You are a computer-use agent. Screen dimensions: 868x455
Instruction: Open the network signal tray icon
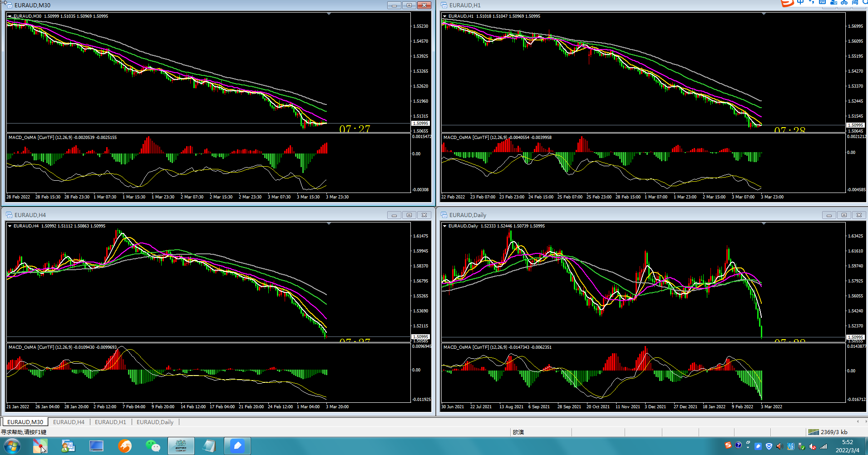click(824, 446)
